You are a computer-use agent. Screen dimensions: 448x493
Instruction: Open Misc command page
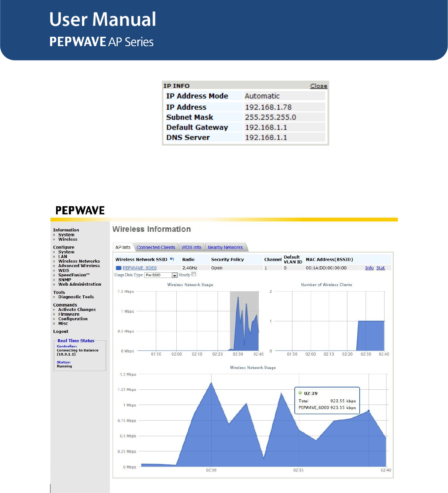point(63,323)
